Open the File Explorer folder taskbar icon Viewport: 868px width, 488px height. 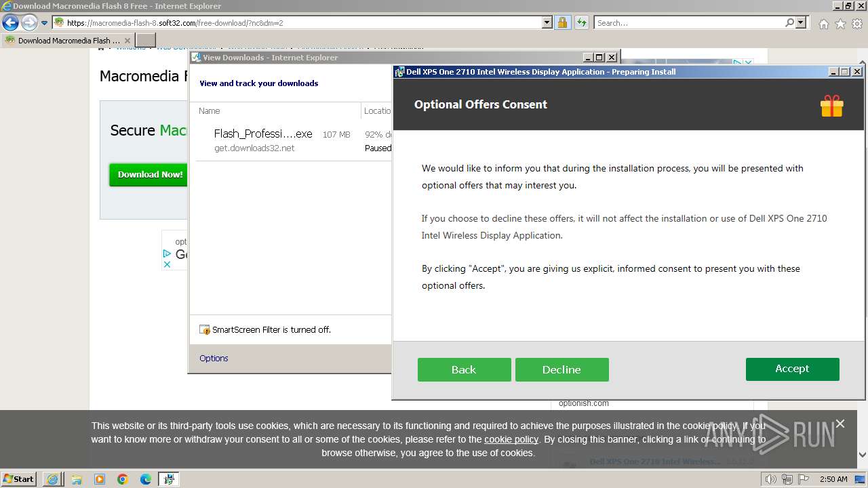pyautogui.click(x=77, y=479)
